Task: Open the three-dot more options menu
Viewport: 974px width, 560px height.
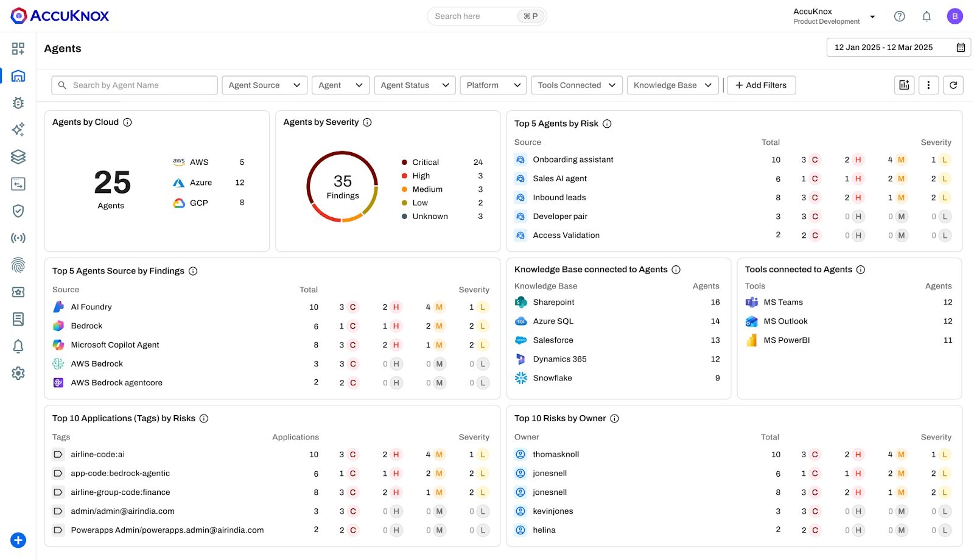Action: coord(928,85)
